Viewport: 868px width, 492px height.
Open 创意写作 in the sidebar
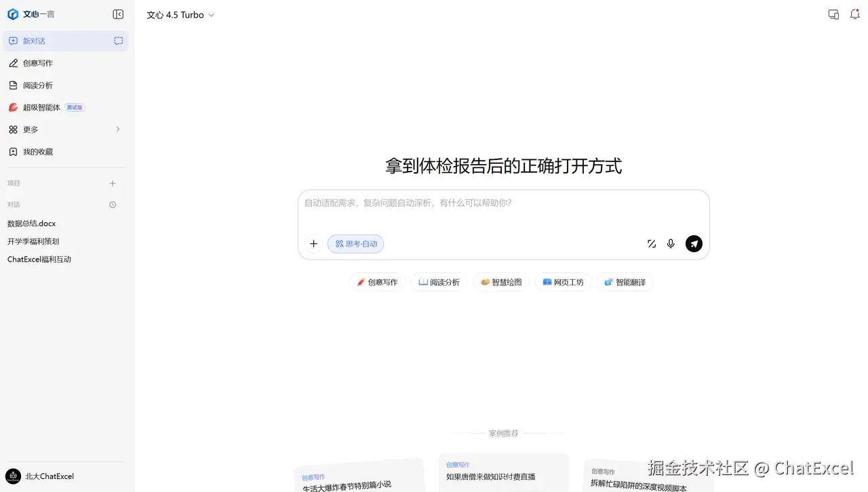(65, 63)
